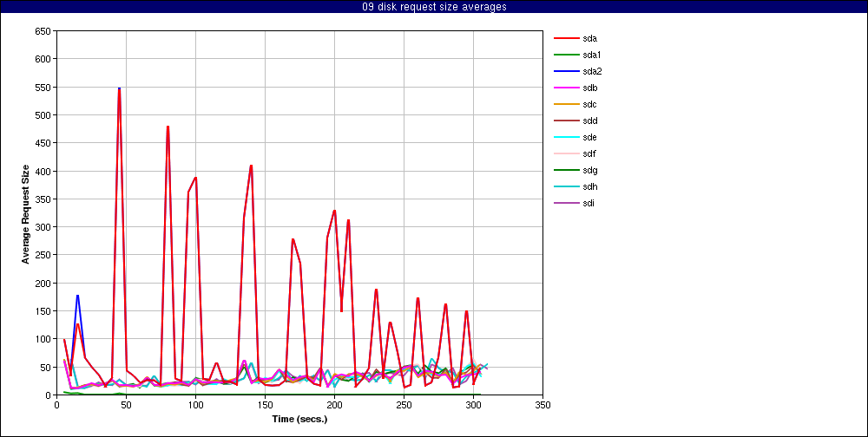Click the 400 y-axis tick value
The width and height of the screenshot is (868, 437).
coord(44,171)
